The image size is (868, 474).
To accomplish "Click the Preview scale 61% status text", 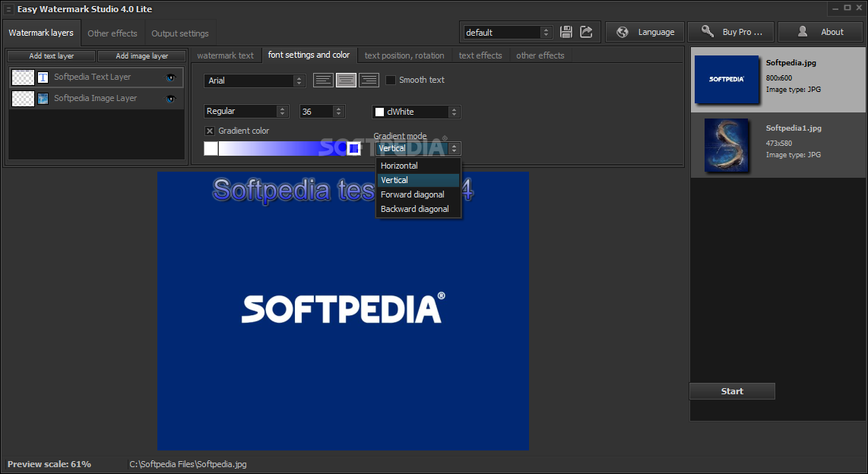I will point(49,464).
